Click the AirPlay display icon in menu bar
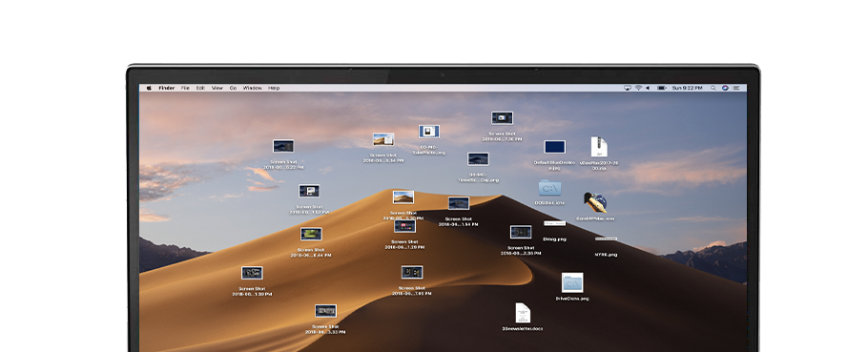 [628, 88]
